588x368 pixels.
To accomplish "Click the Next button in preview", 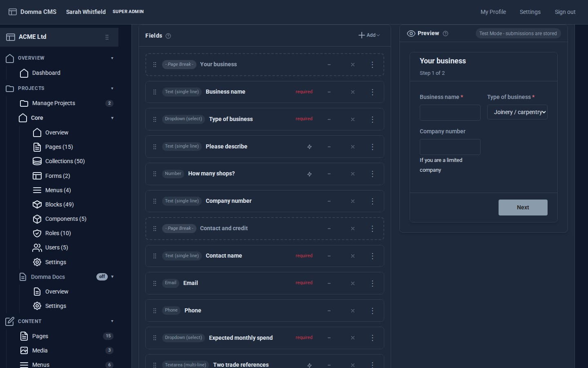I will point(523,207).
